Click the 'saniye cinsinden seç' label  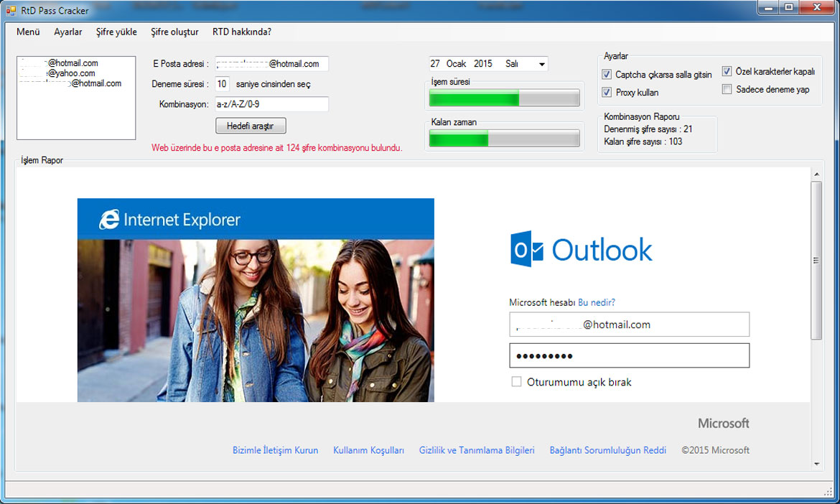[x=274, y=84]
